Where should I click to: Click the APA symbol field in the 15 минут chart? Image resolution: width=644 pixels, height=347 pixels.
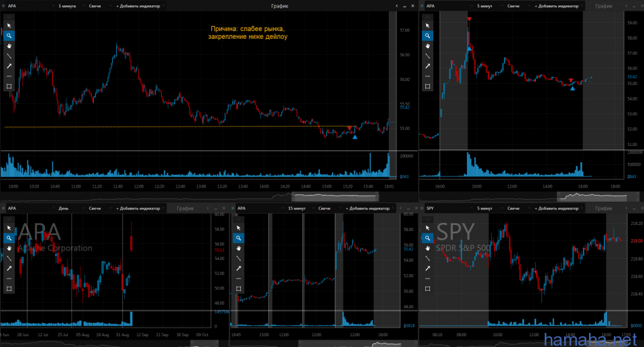point(260,208)
